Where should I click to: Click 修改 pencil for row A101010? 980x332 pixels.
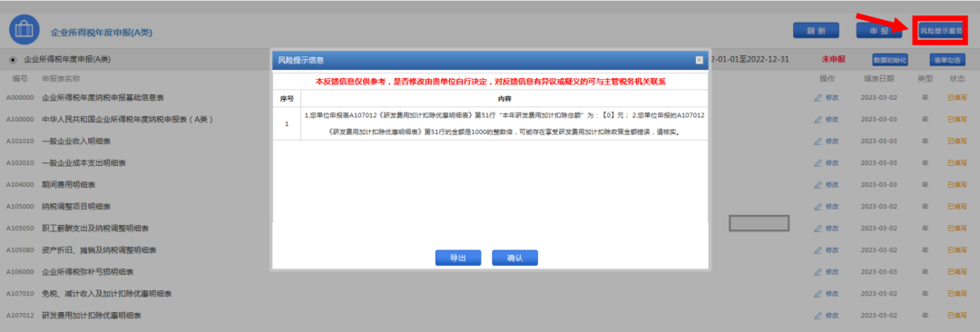pos(827,142)
